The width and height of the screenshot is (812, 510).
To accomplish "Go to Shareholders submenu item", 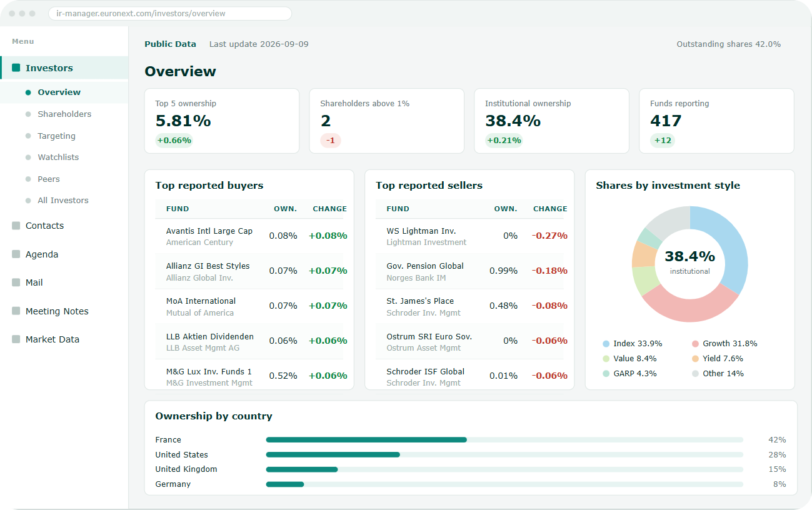I will (x=64, y=114).
